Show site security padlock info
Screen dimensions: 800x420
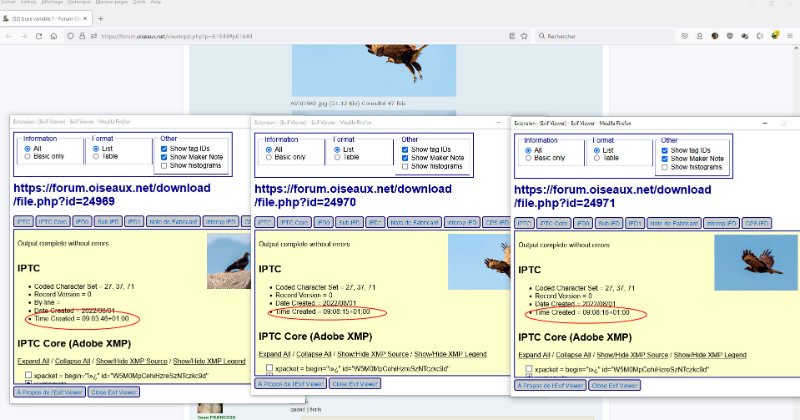point(82,36)
